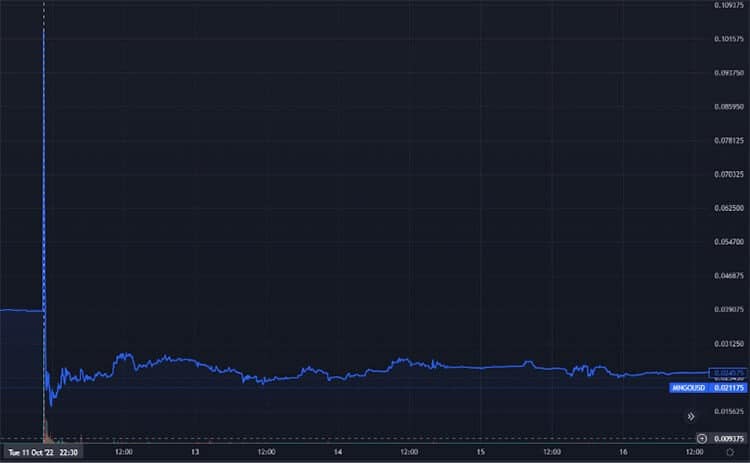
Task: Click the crosshair price label 0.009375
Action: 729,439
